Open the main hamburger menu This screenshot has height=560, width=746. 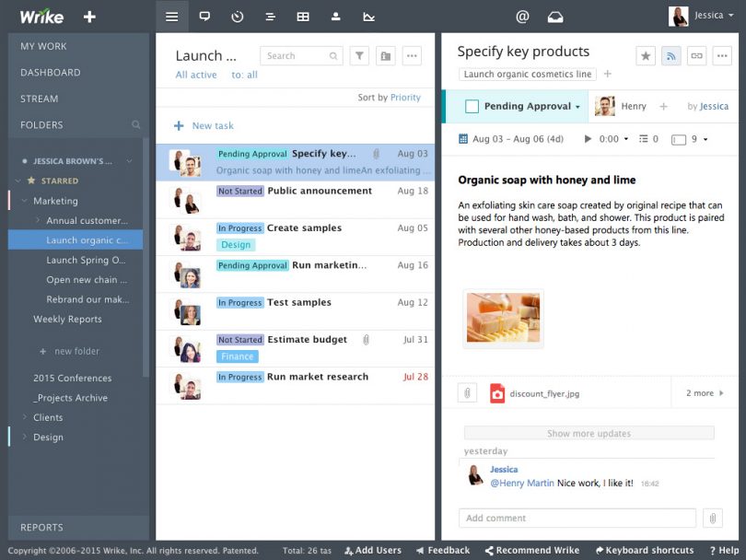(171, 16)
